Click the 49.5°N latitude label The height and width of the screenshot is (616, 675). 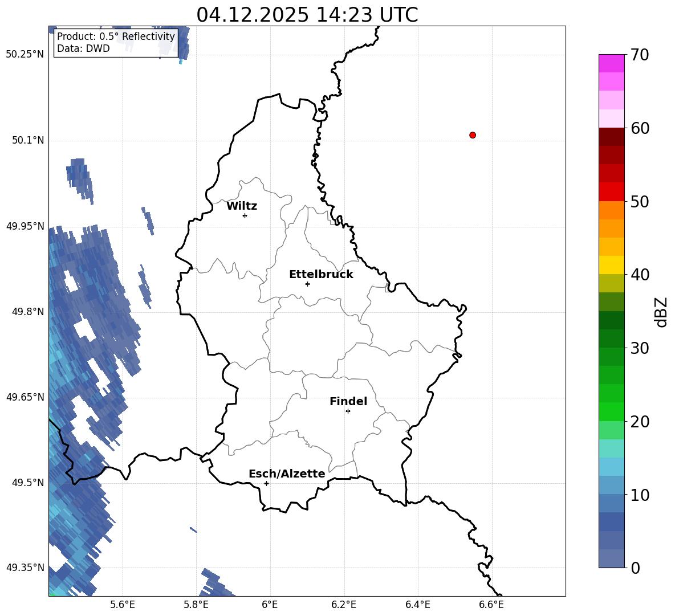pos(27,483)
